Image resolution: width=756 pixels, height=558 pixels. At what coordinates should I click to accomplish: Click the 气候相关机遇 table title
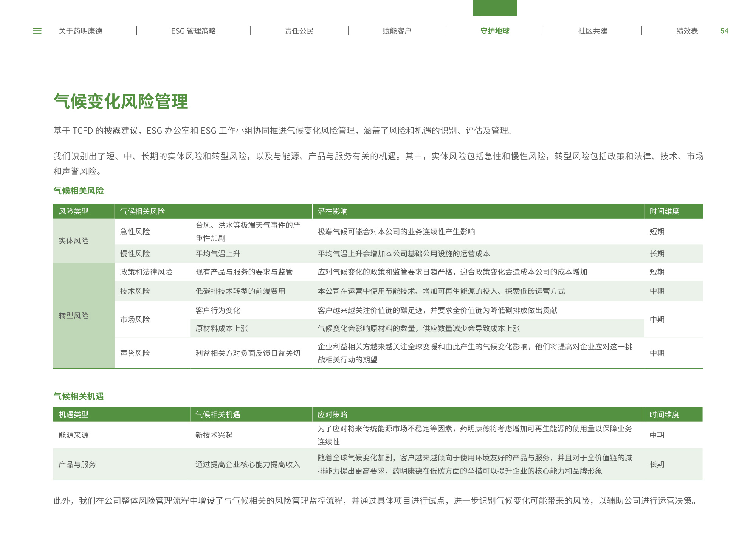tap(79, 396)
